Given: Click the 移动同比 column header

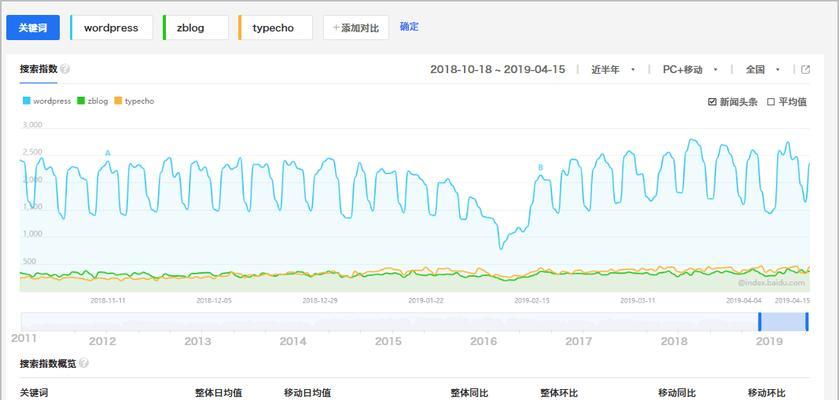Looking at the screenshot, I should click(677, 393).
